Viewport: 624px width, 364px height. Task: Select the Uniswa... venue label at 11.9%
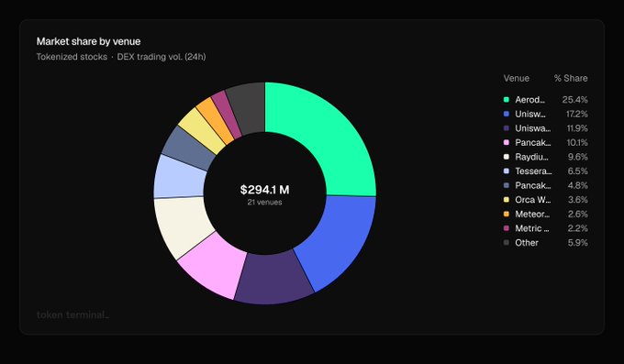click(x=533, y=128)
